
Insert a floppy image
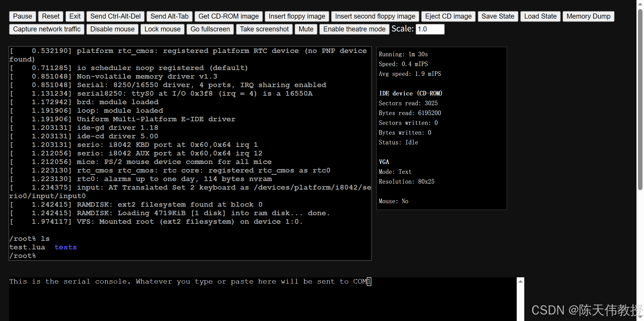pyautogui.click(x=297, y=16)
